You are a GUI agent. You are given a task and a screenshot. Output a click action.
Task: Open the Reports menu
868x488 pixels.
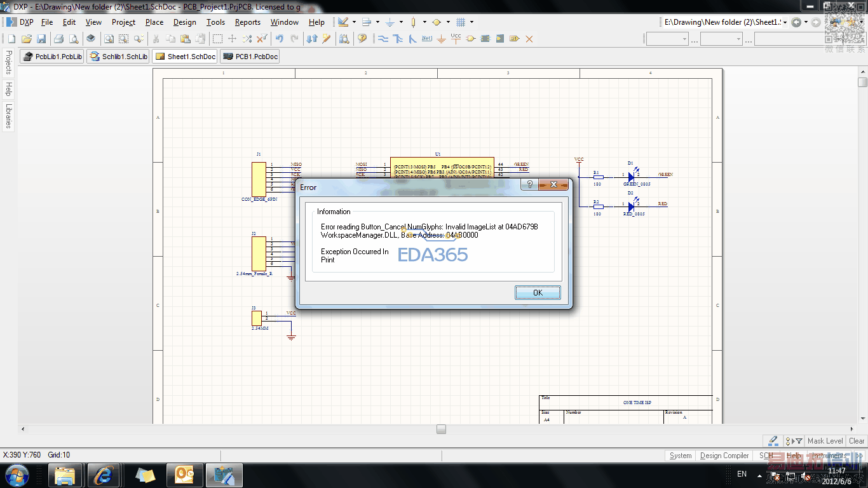click(x=247, y=22)
